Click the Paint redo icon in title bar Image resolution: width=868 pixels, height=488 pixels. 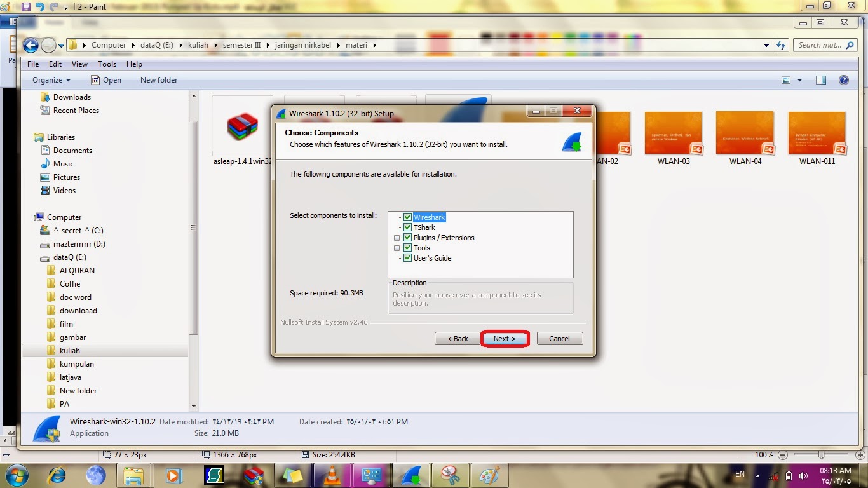[53, 6]
